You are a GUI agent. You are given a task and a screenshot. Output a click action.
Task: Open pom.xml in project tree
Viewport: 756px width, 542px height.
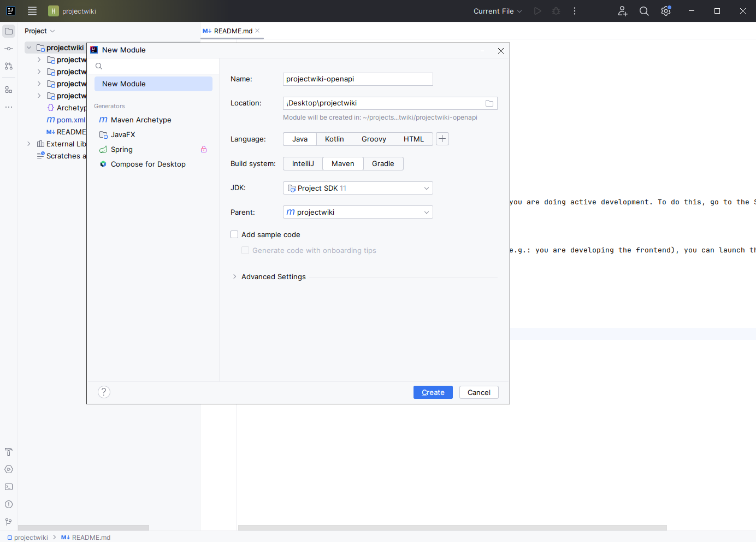pyautogui.click(x=66, y=120)
